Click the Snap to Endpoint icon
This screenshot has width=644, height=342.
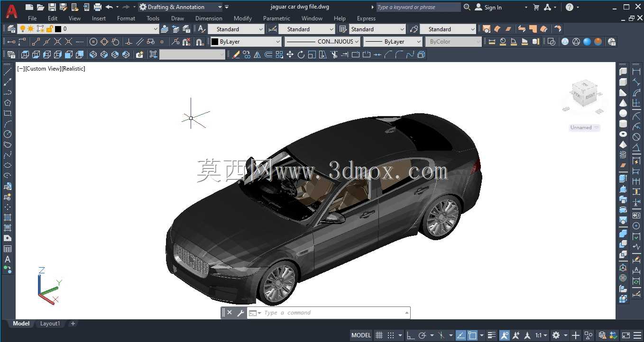pos(36,42)
